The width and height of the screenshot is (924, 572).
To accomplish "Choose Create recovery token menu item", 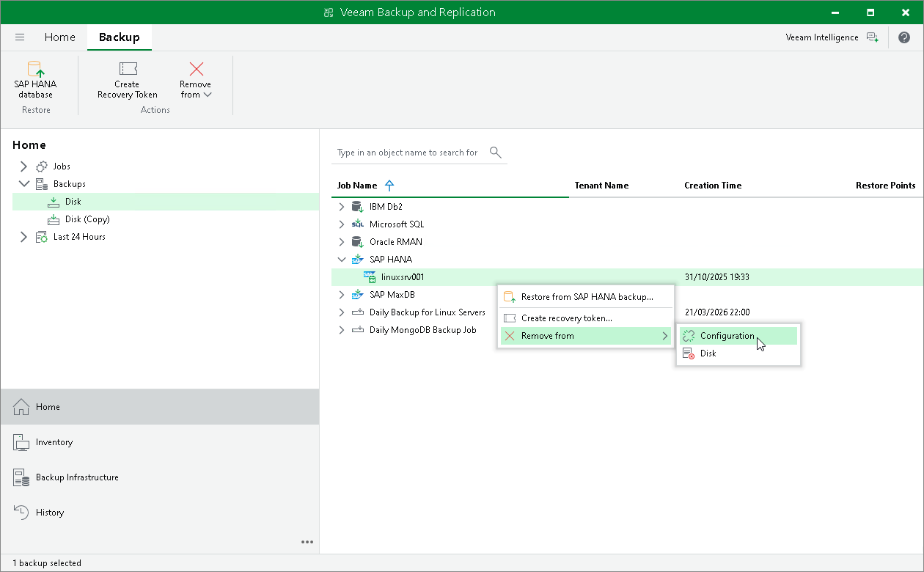I will coord(586,318).
